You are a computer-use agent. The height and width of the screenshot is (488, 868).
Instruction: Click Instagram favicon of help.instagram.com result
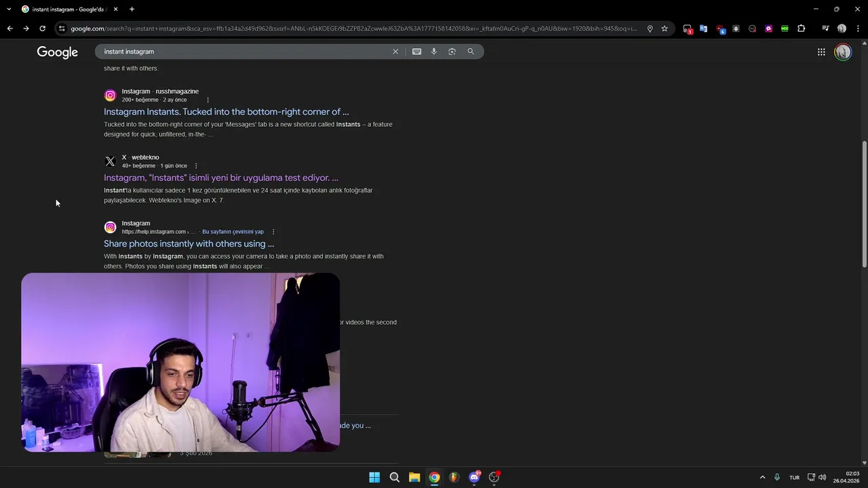pyautogui.click(x=110, y=227)
